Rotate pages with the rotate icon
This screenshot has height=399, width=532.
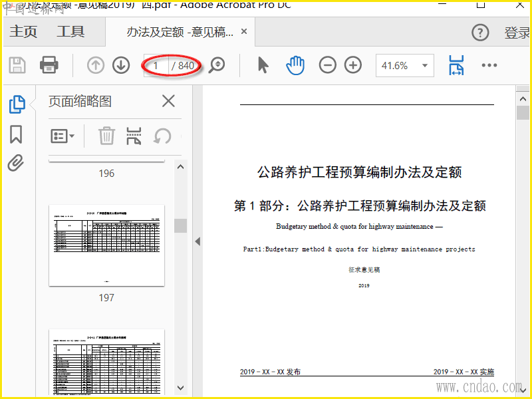click(162, 136)
